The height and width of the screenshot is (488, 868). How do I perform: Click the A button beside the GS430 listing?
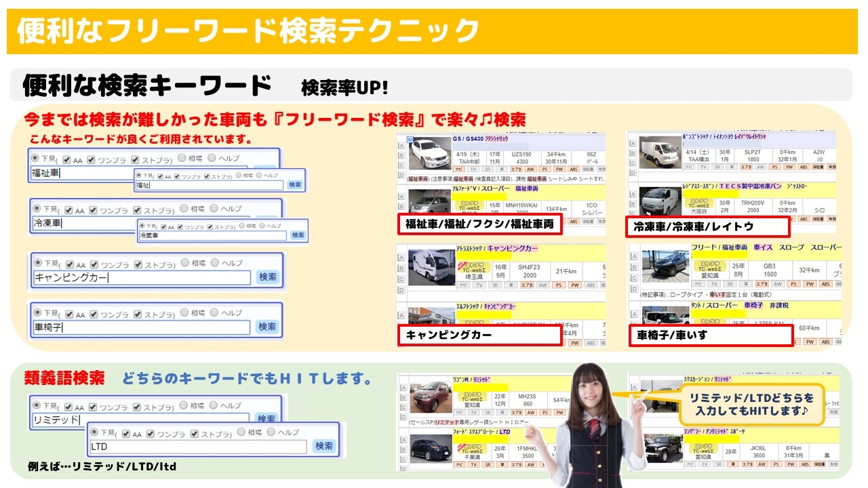(x=402, y=145)
